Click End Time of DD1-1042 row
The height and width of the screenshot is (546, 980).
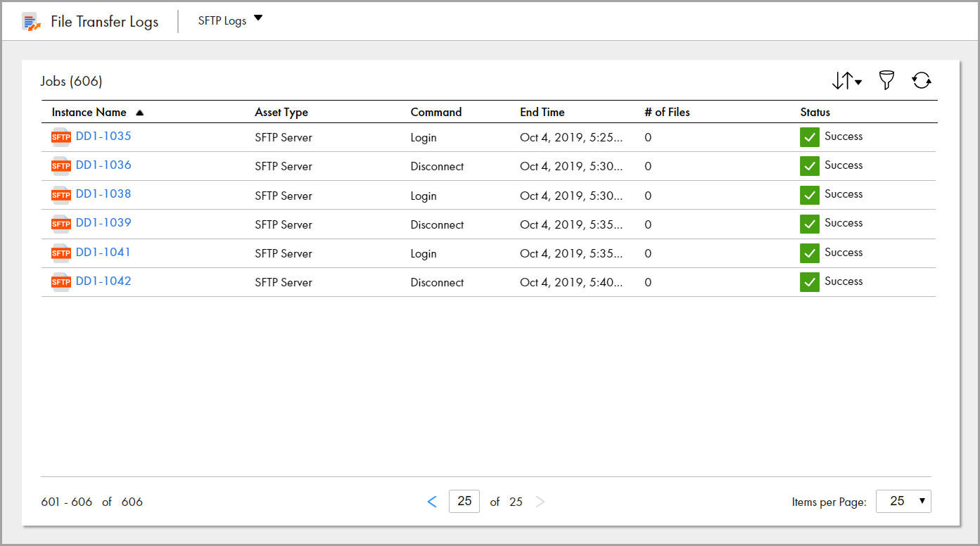571,282
